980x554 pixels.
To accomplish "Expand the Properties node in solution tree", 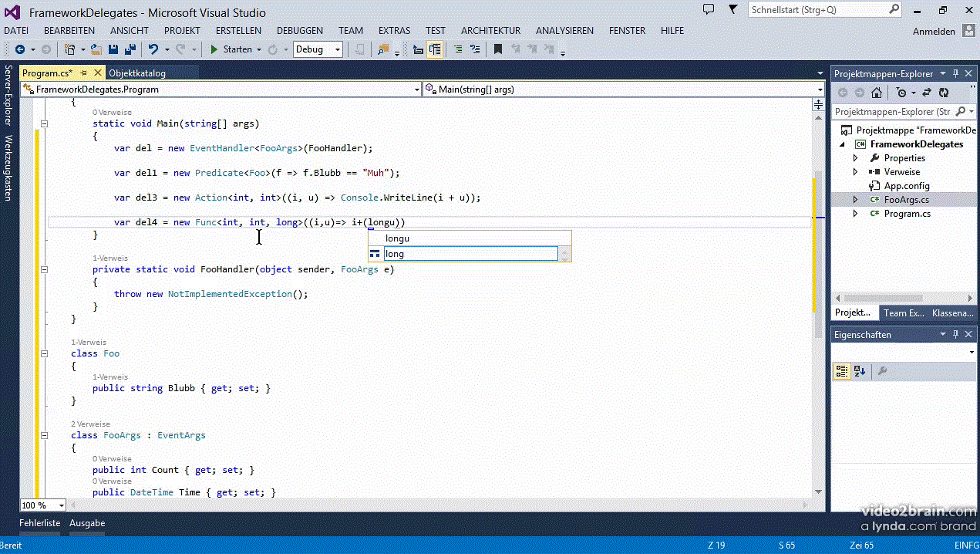I will (855, 158).
